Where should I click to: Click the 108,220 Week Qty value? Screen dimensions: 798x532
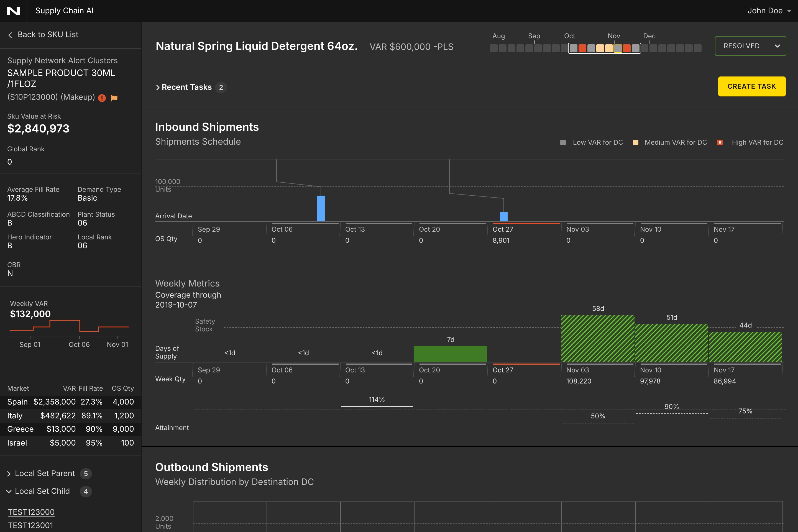pyautogui.click(x=579, y=381)
